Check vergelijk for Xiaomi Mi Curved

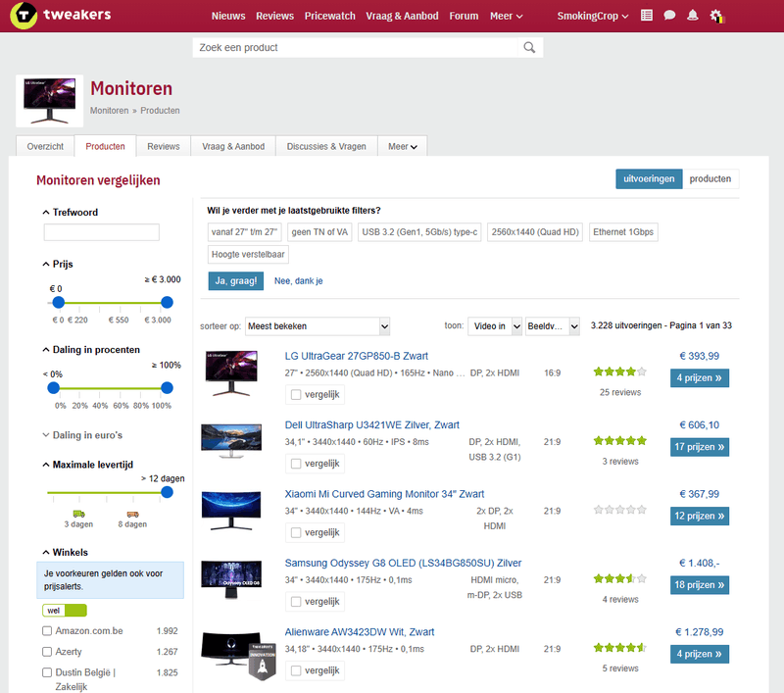click(x=296, y=532)
